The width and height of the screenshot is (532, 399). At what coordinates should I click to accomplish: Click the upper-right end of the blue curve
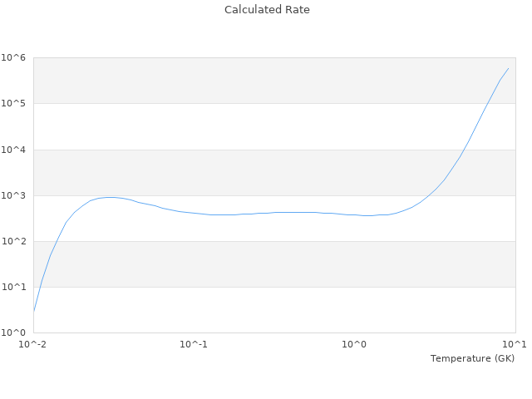coord(508,68)
